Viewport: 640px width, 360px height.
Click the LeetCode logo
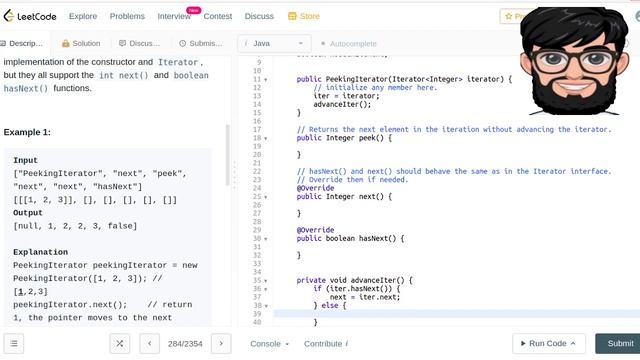tap(30, 16)
